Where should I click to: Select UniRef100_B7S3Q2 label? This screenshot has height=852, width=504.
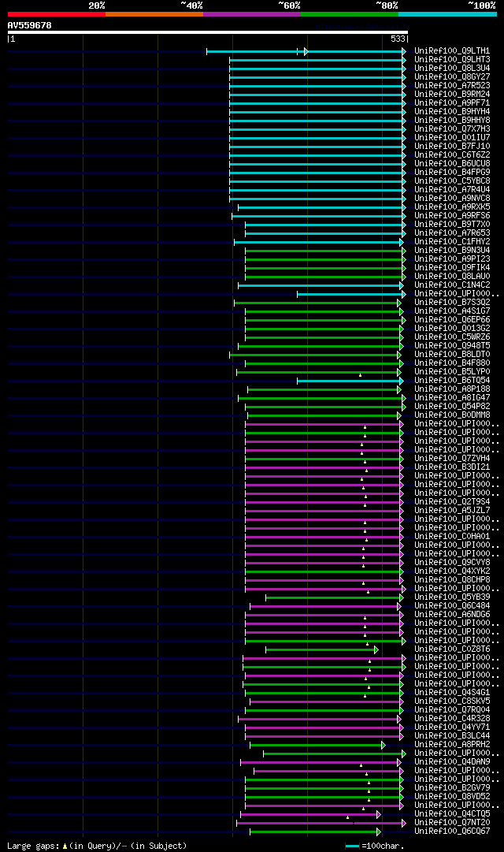pos(452,303)
